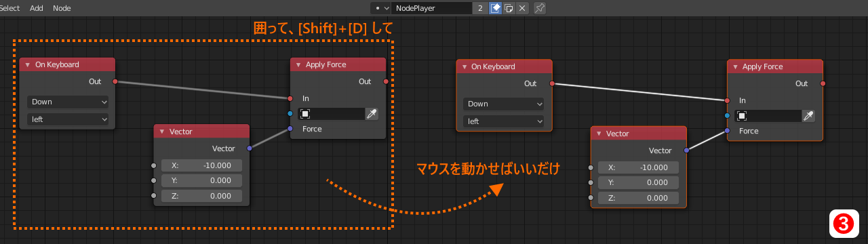Image resolution: width=868 pixels, height=244 pixels.
Task: Click Force socket of duplicated Apply Force node
Action: pos(727,130)
